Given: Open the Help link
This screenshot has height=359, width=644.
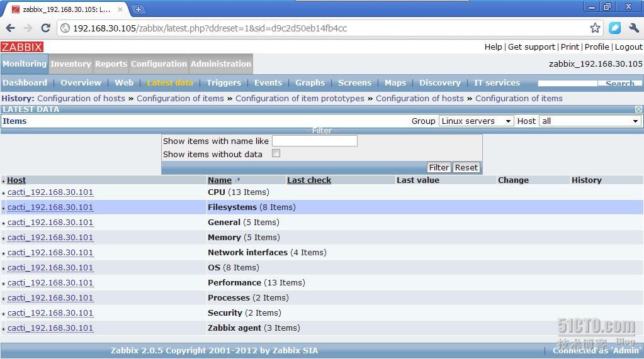Looking at the screenshot, I should click(x=494, y=47).
